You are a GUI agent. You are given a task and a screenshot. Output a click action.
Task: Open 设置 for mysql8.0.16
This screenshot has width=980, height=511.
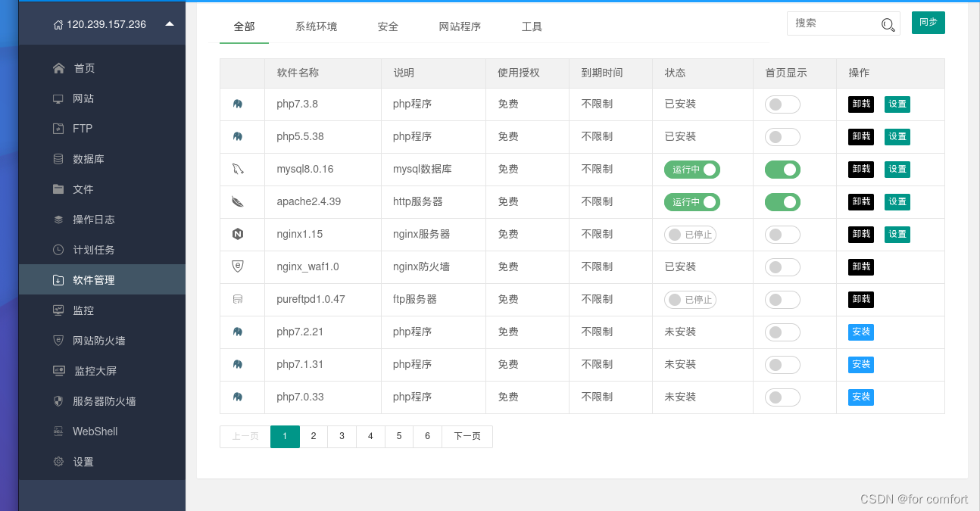[897, 170]
